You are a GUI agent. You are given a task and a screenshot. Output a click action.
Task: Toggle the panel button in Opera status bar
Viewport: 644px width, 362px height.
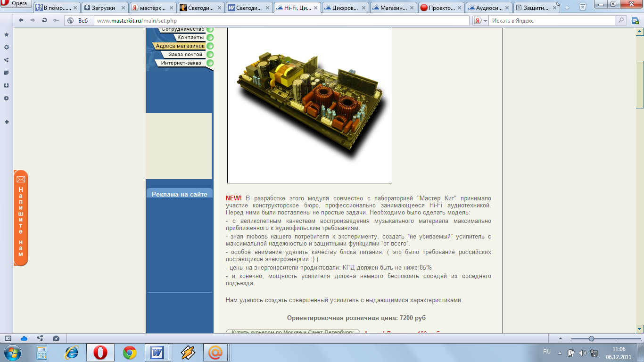coord(8,338)
